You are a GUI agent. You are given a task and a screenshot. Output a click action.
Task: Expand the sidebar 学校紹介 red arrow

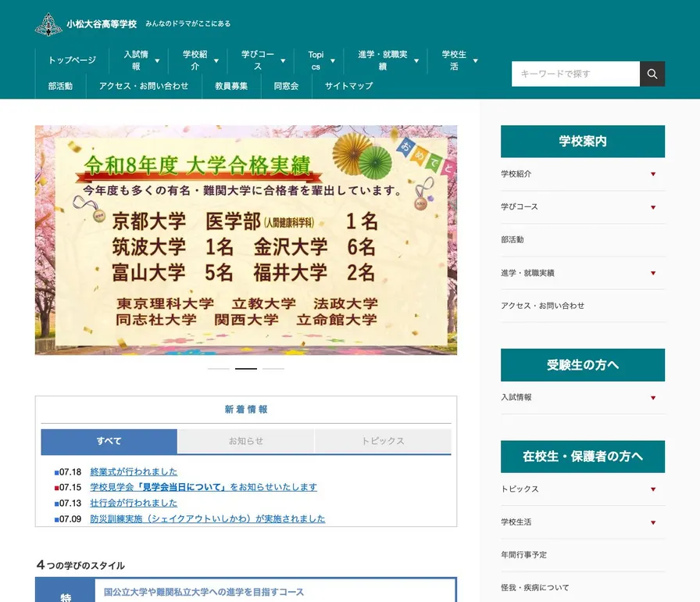pyautogui.click(x=653, y=174)
